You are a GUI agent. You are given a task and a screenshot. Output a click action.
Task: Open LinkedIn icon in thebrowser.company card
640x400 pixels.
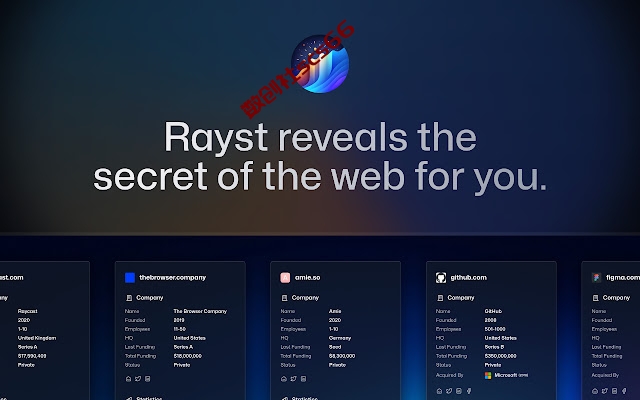[x=148, y=379]
